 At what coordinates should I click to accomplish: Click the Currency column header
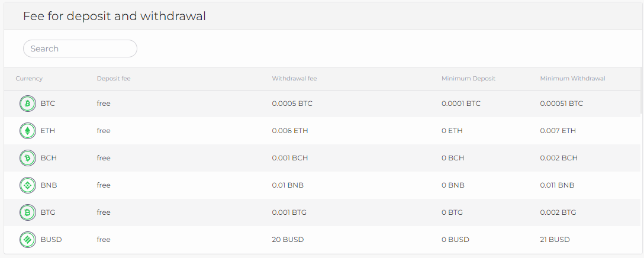[29, 79]
